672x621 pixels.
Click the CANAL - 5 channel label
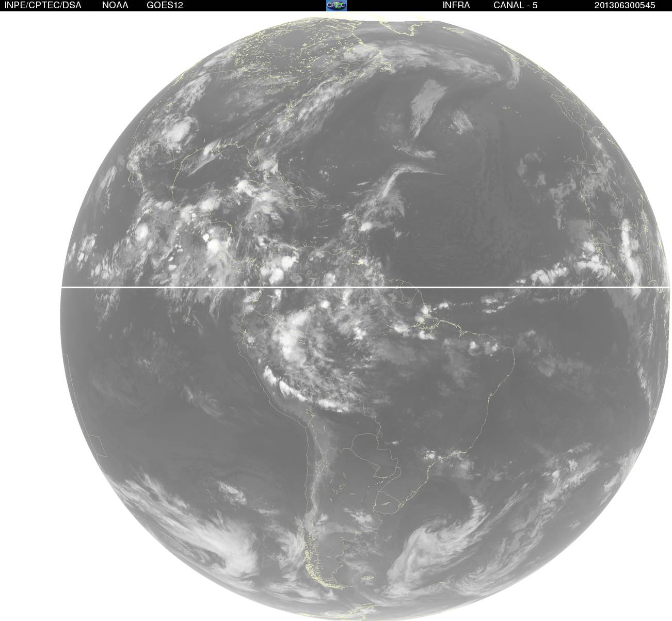[516, 5]
